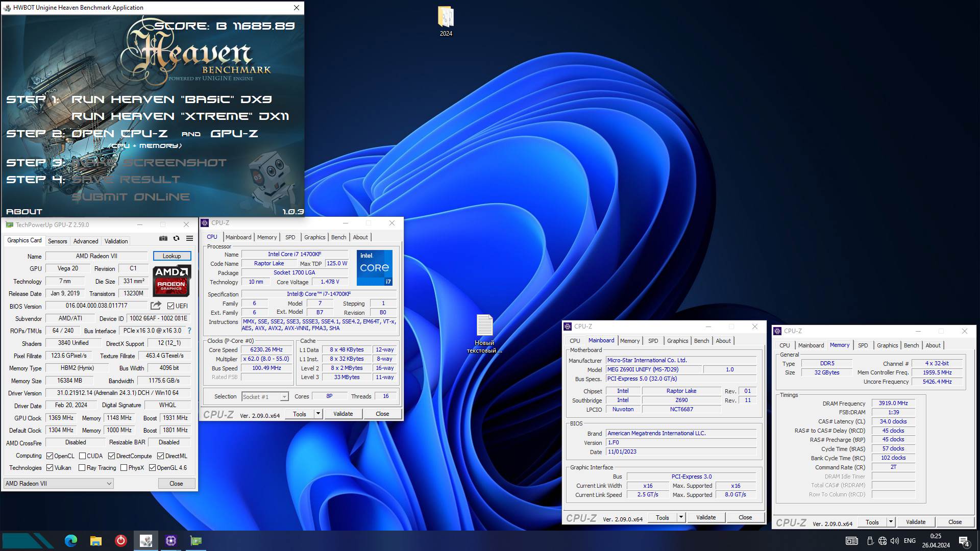Open Microsoft Edge from taskbar
The image size is (980, 551).
70,541
